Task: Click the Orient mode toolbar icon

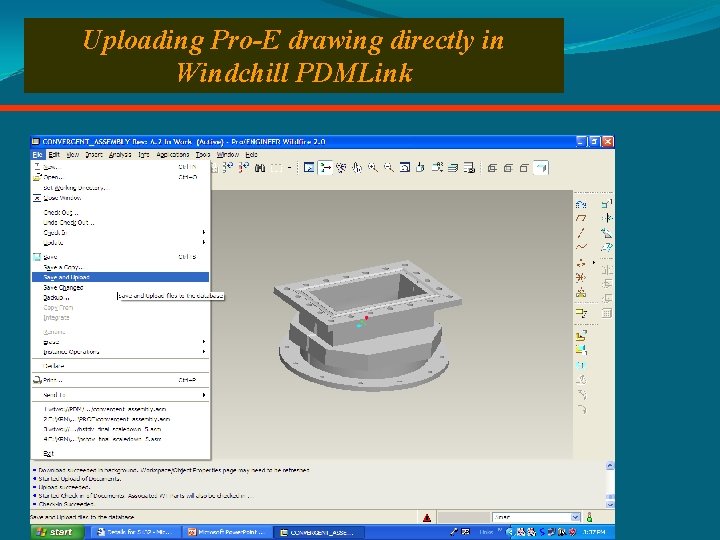Action: pos(341,168)
